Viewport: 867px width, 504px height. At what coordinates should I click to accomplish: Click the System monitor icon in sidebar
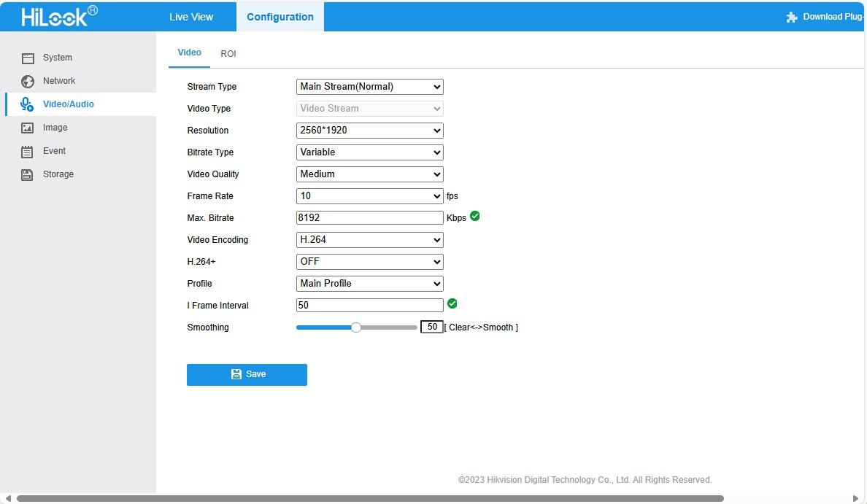click(28, 58)
